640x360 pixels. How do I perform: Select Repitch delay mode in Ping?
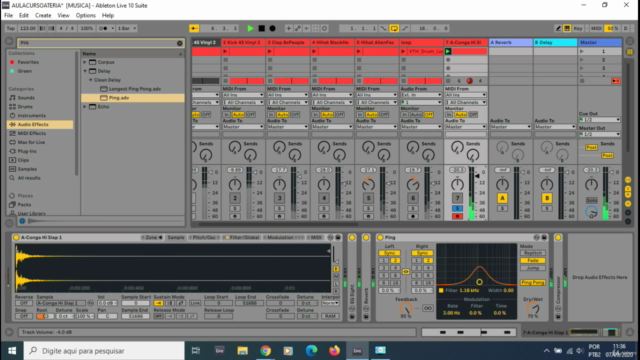(532, 253)
